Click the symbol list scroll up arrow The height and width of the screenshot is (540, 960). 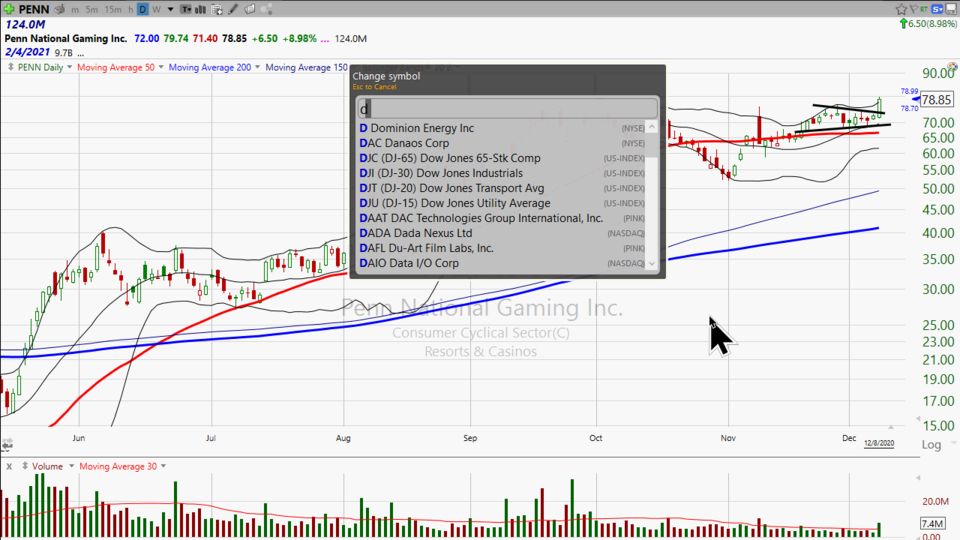(x=652, y=127)
